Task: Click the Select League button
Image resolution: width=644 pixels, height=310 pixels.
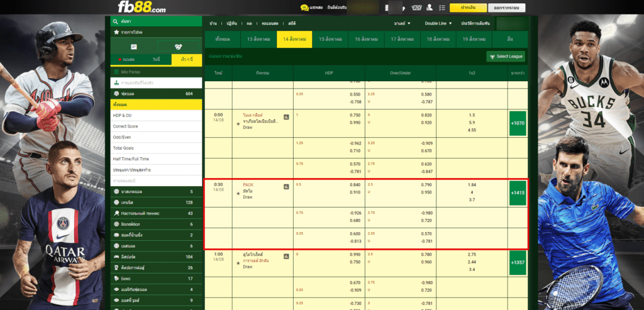Action: click(506, 57)
